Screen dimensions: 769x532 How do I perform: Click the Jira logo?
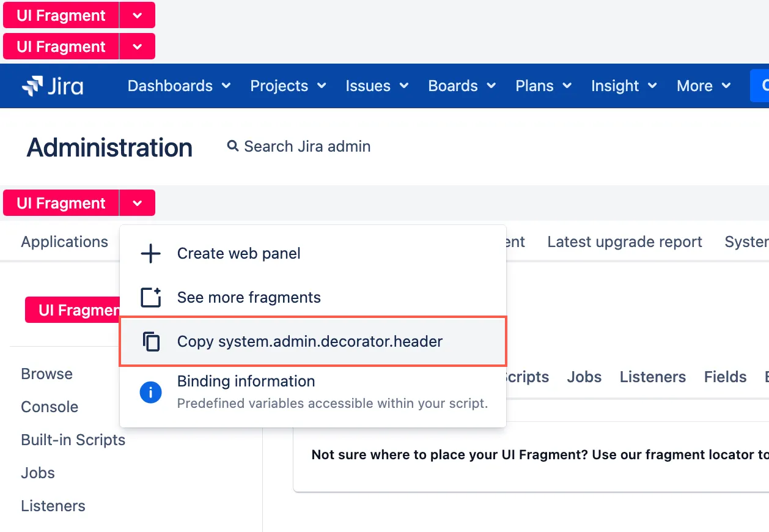point(53,86)
